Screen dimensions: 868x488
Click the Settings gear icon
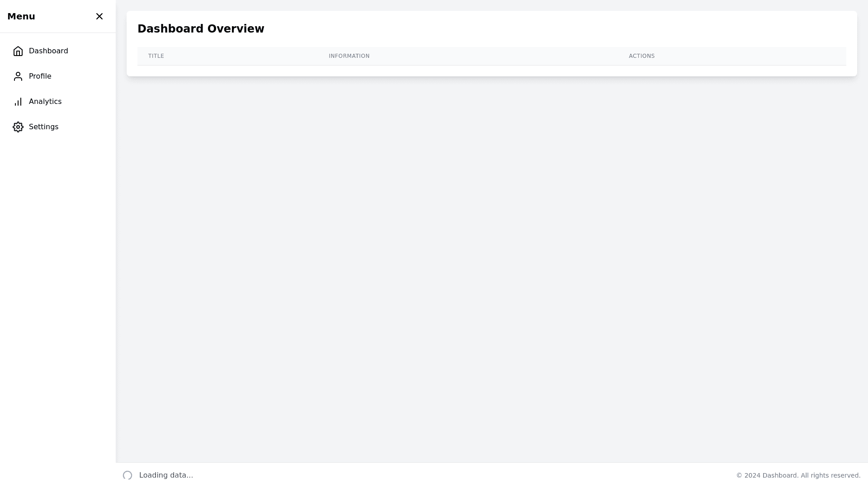pos(18,127)
